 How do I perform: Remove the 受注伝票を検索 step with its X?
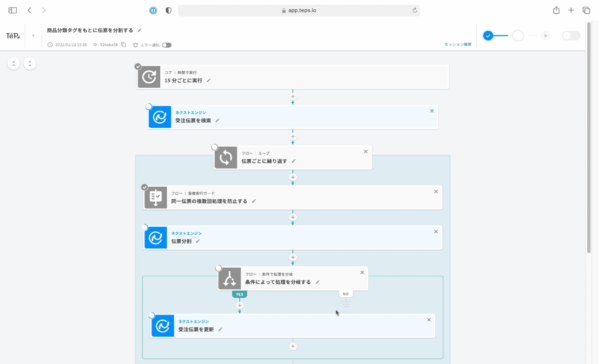coord(432,111)
